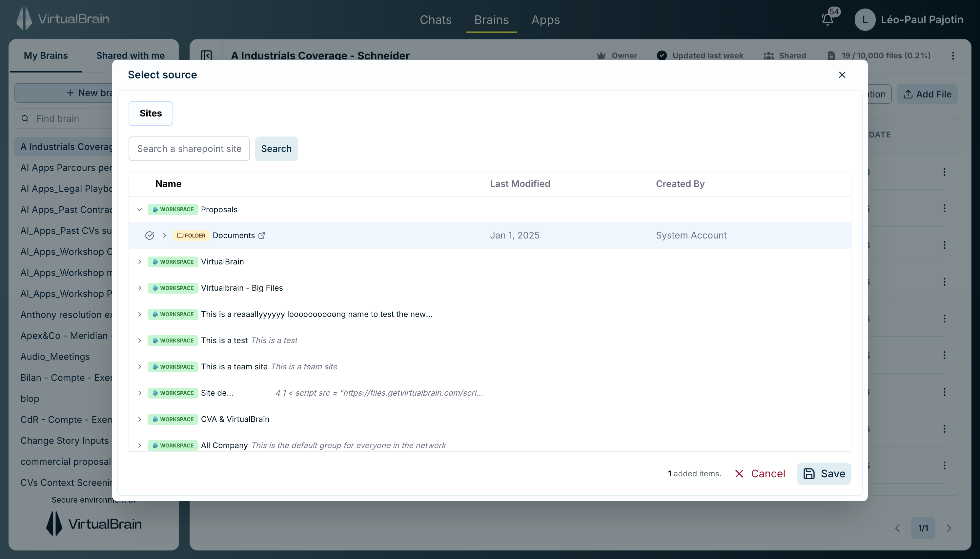Screen dimensions: 980x559
Task: Click the Owner crown icon
Action: (x=601, y=56)
